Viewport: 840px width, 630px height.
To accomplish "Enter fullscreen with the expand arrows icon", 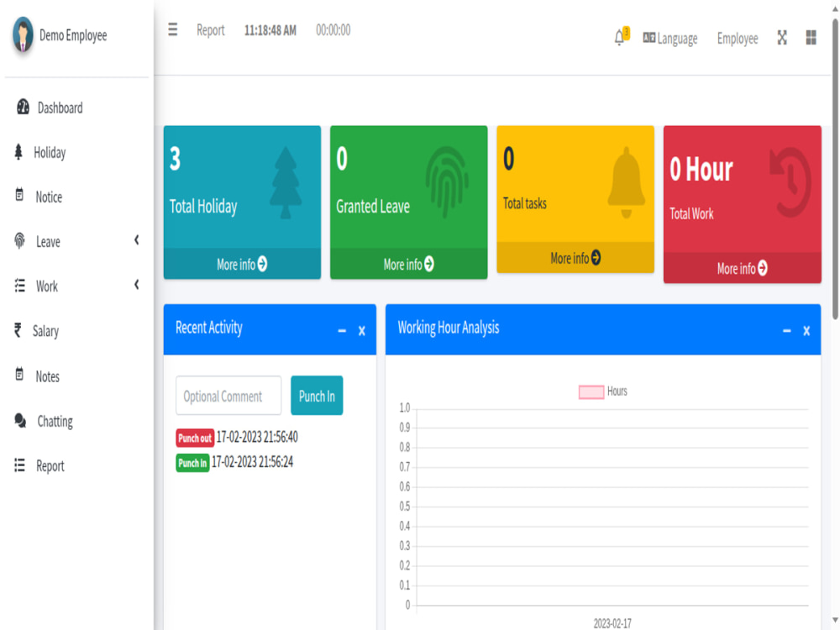I will point(782,38).
